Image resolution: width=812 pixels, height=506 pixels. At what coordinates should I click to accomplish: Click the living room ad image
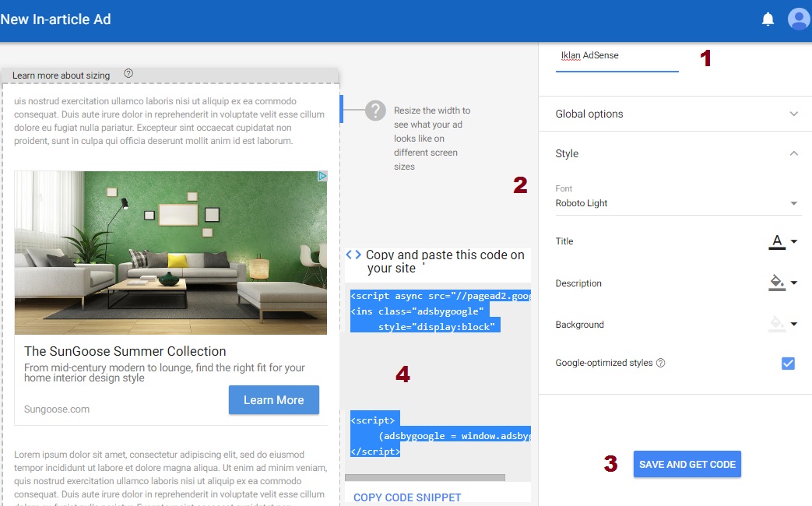(171, 253)
